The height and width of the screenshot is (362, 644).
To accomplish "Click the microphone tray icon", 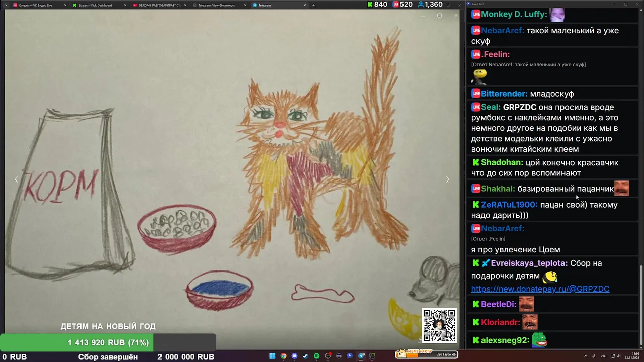I will click(x=594, y=356).
